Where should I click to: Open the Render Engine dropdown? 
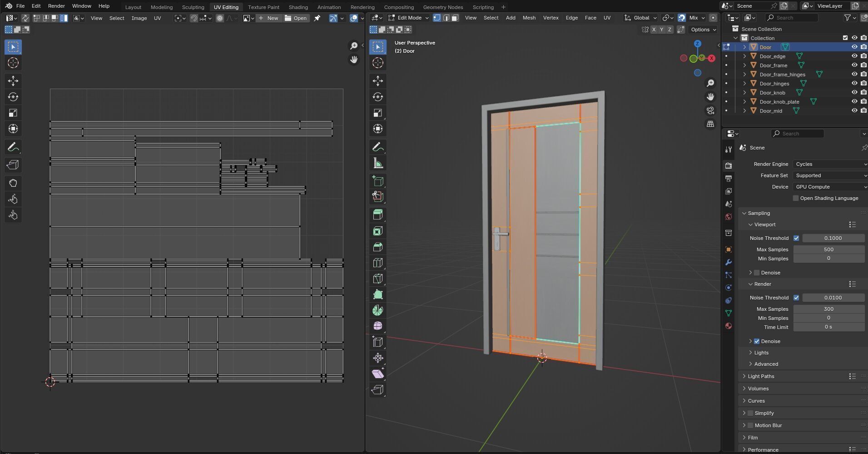tap(830, 164)
